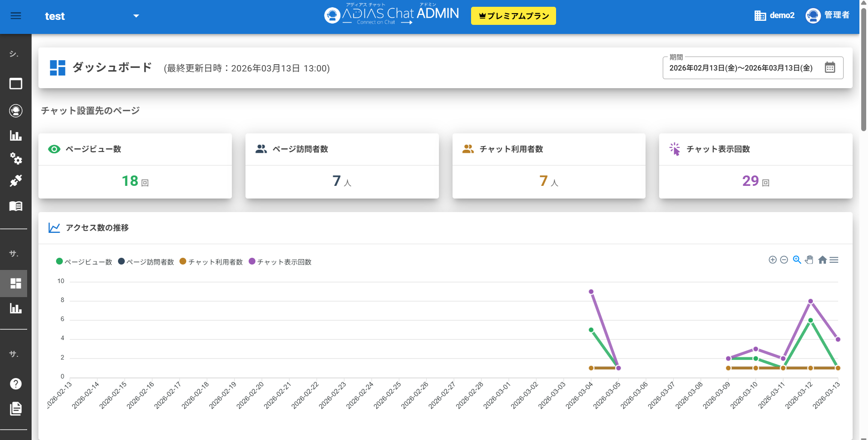The image size is (868, 440).
Task: Click the chart zoom out minus icon
Action: [x=784, y=260]
